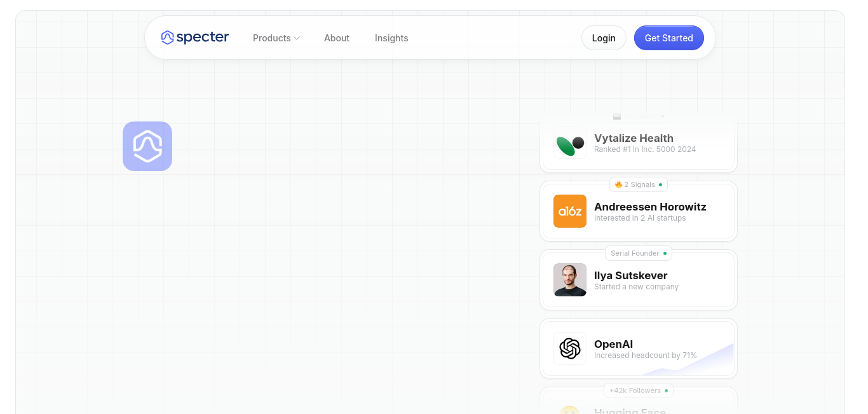Click the orange a16z logo
Image resolution: width=868 pixels, height=414 pixels.
(x=570, y=211)
